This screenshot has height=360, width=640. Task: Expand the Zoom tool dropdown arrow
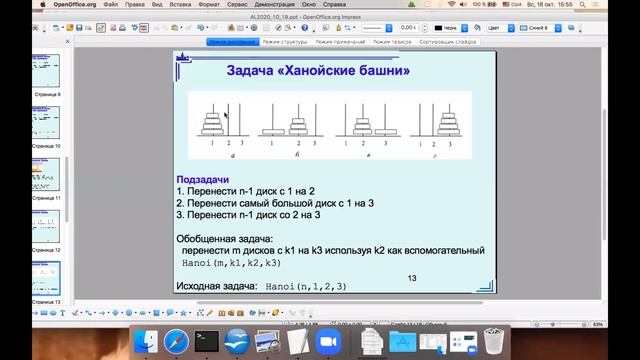[295, 28]
